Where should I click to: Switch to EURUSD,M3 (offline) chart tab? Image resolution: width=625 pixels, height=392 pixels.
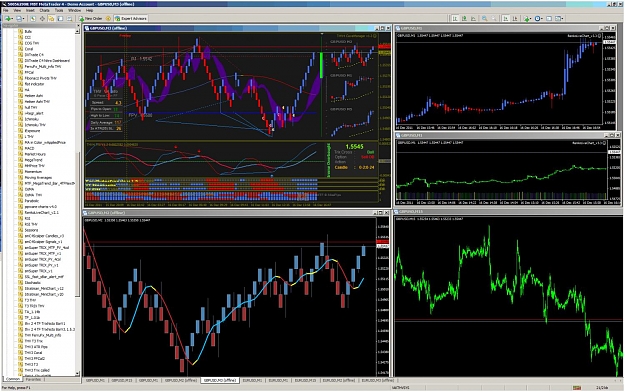click(x=377, y=381)
